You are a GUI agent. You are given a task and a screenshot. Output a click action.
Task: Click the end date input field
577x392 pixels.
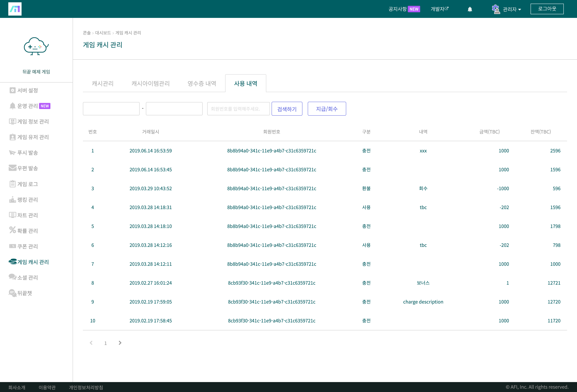(x=174, y=109)
